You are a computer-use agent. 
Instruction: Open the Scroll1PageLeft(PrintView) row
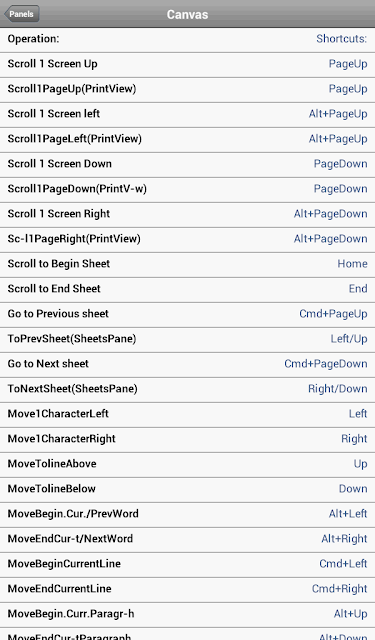pos(187,140)
